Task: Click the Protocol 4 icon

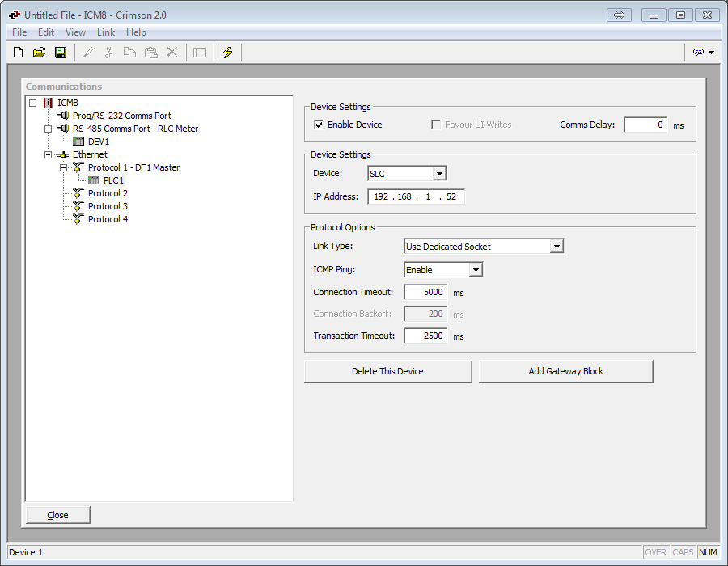Action: pyautogui.click(x=78, y=219)
